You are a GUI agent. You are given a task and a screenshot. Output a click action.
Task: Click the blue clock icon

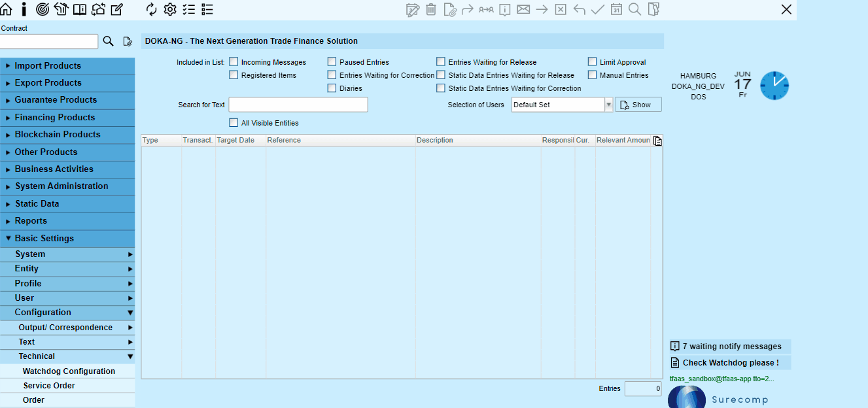coord(774,86)
